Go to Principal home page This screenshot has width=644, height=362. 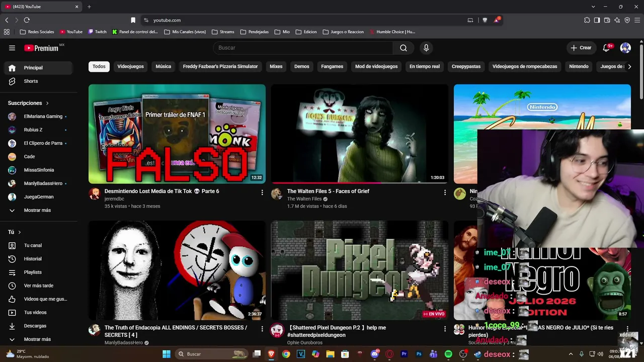[x=38, y=68]
